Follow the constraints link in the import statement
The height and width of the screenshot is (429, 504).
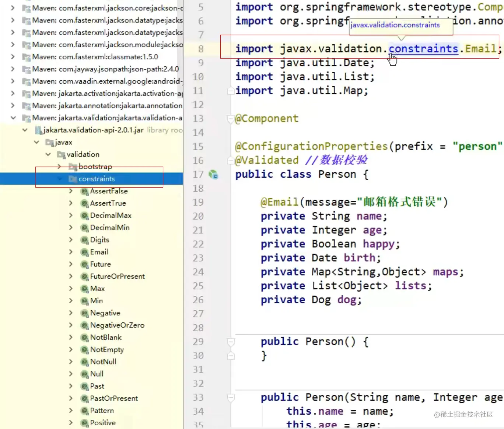tap(423, 49)
